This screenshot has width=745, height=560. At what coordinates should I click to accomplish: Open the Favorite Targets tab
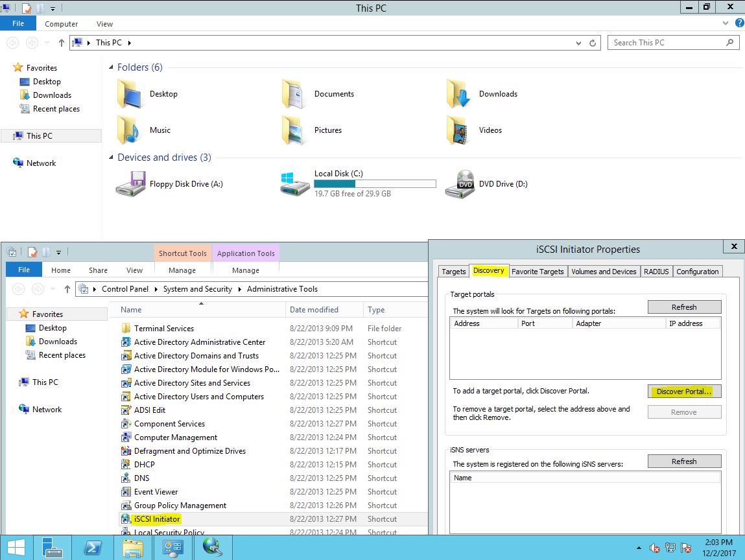538,272
